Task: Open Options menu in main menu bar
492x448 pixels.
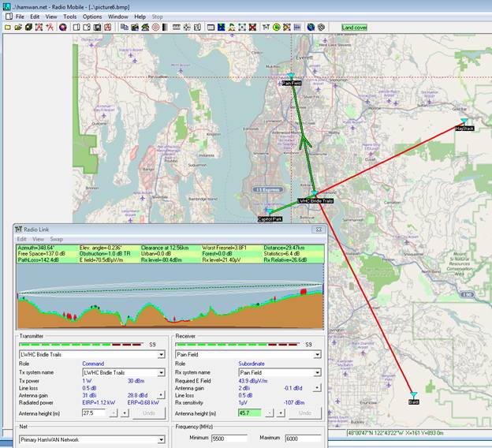Action: coord(92,16)
